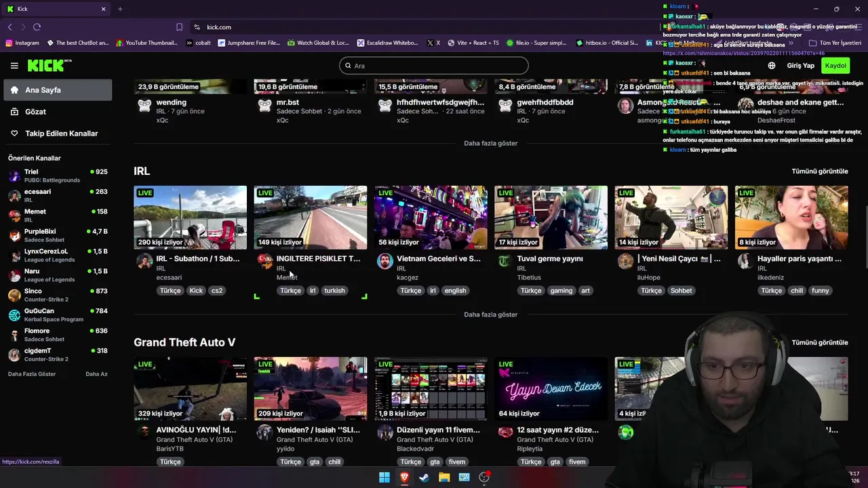Open Steam from taskbar

click(x=424, y=477)
